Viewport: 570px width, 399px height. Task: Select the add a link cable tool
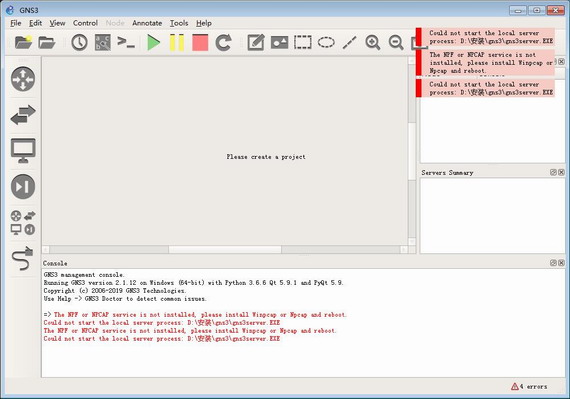pyautogui.click(x=23, y=258)
